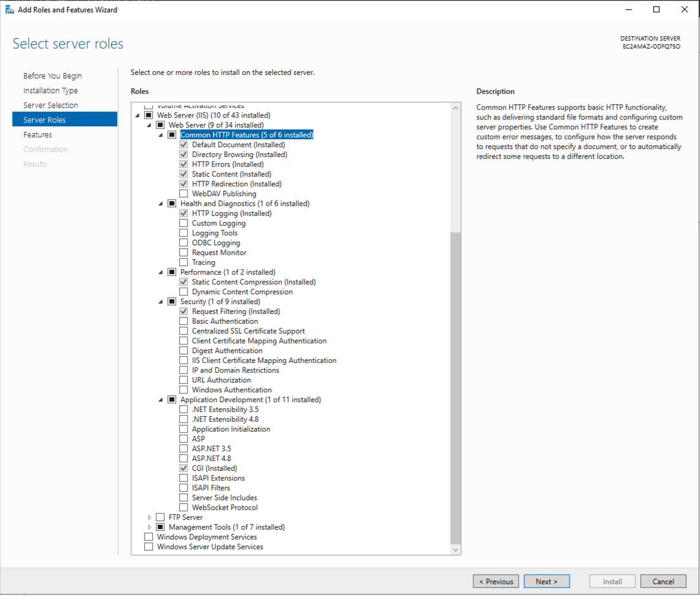Enable the WebSocket Protocol

coord(183,507)
